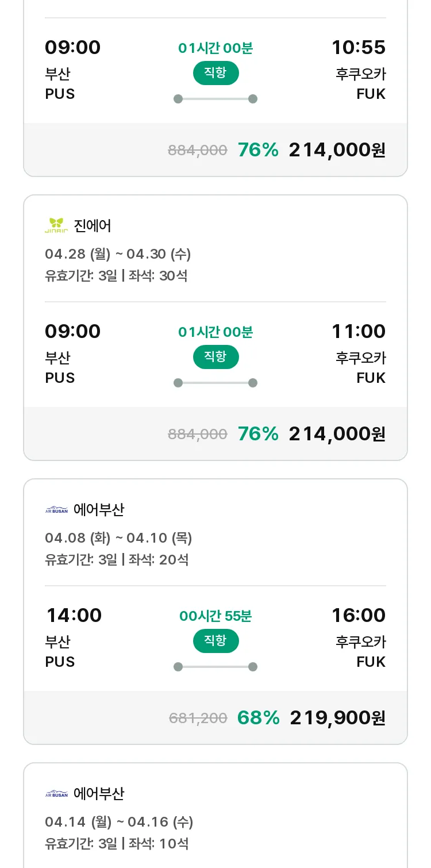Select the 214,000원 price on the top card
The width and height of the screenshot is (431, 868).
point(337,150)
